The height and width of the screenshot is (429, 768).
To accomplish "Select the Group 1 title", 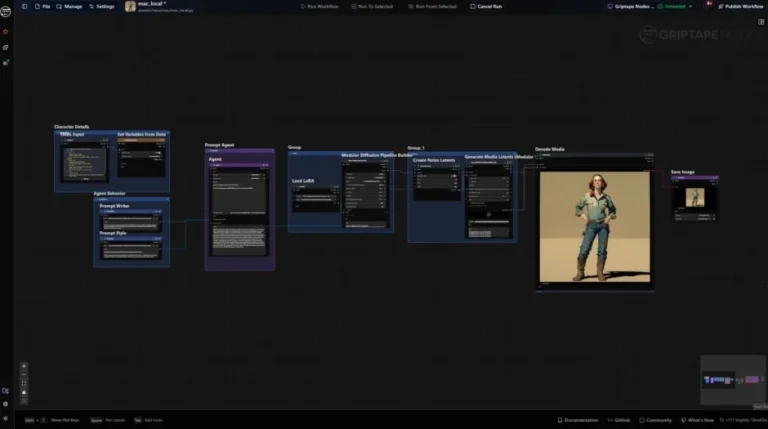I will pos(416,148).
